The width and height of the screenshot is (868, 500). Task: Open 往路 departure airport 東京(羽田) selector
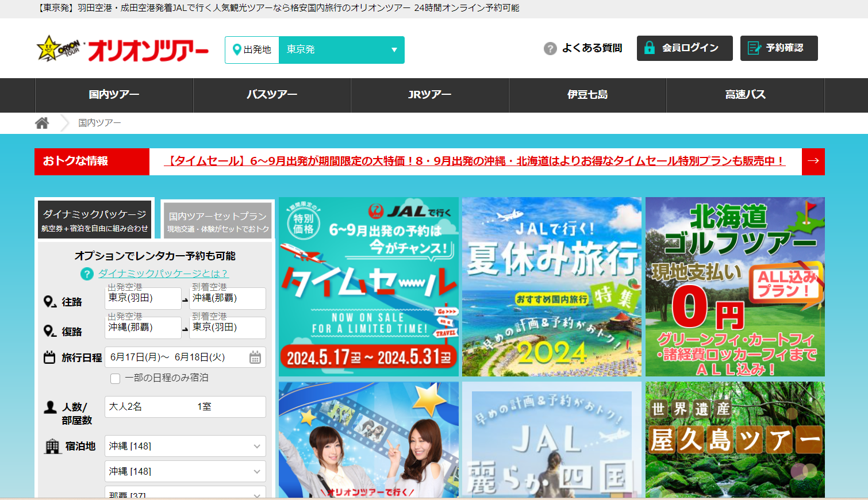click(143, 298)
